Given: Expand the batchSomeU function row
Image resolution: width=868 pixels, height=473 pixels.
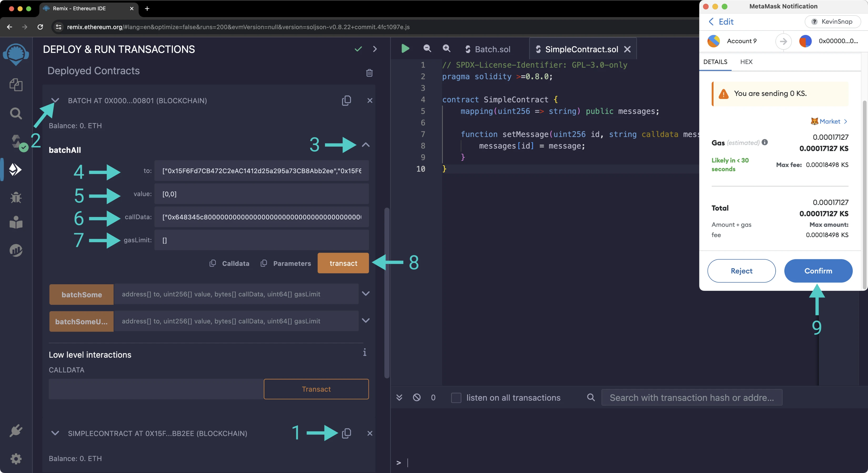Looking at the screenshot, I should (x=366, y=320).
